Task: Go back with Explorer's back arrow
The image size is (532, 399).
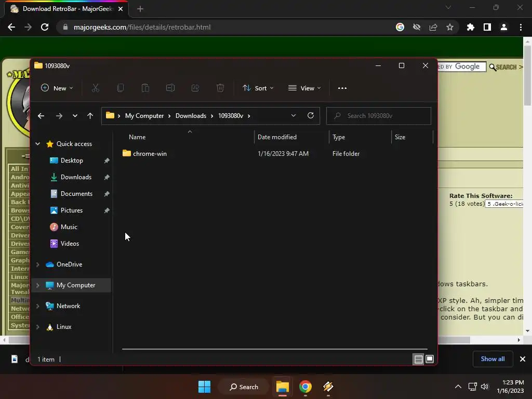Action: [x=41, y=116]
